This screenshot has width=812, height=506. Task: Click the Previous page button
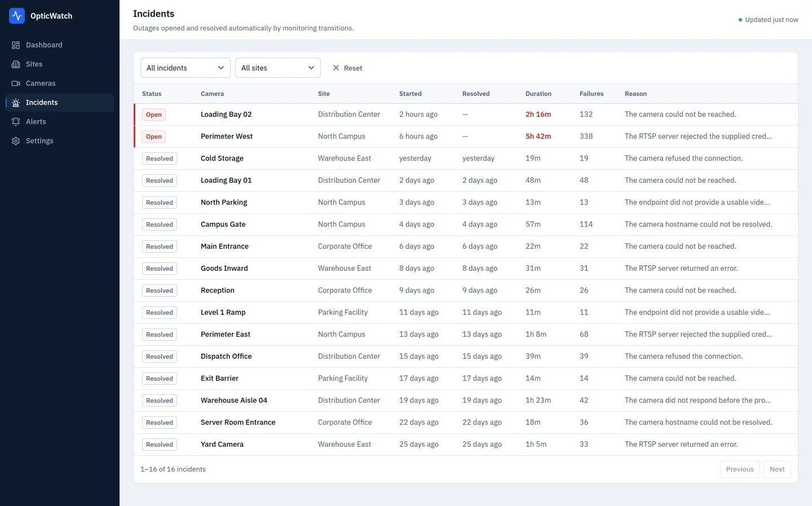(740, 469)
